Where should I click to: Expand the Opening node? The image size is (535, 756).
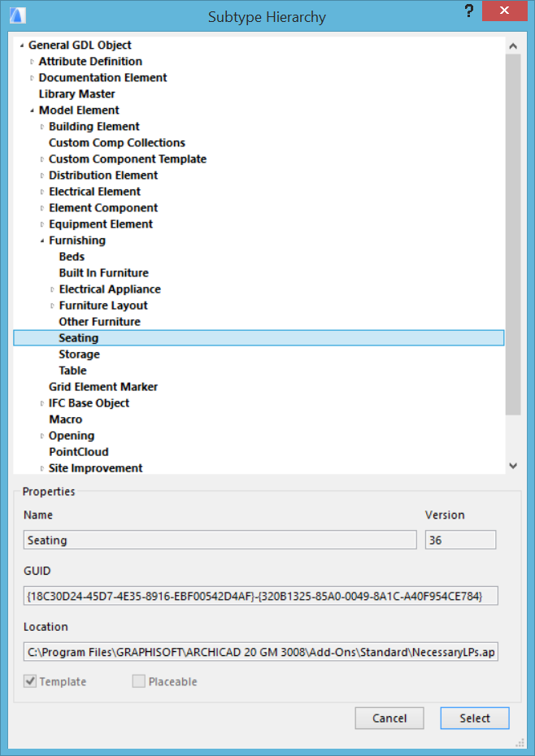[42, 437]
